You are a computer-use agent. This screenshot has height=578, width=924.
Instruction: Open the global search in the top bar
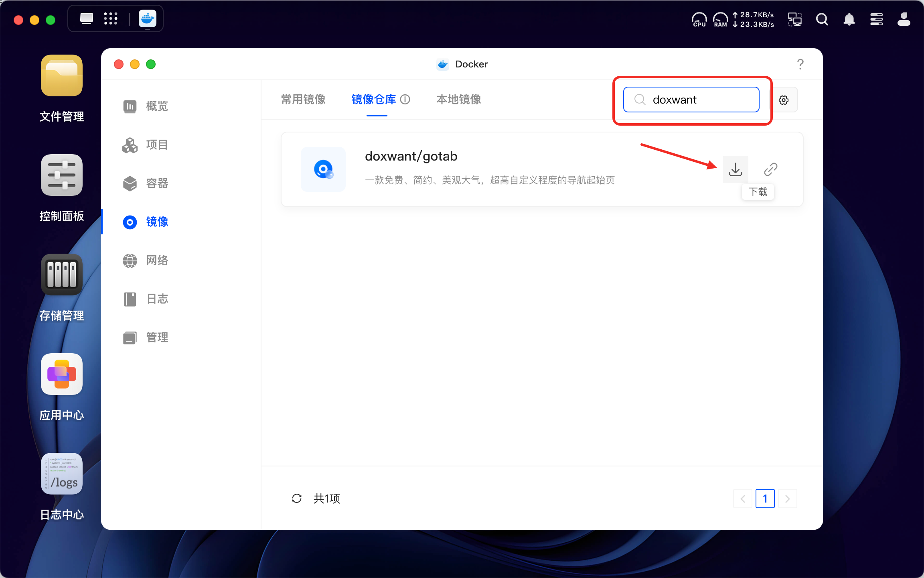point(822,19)
